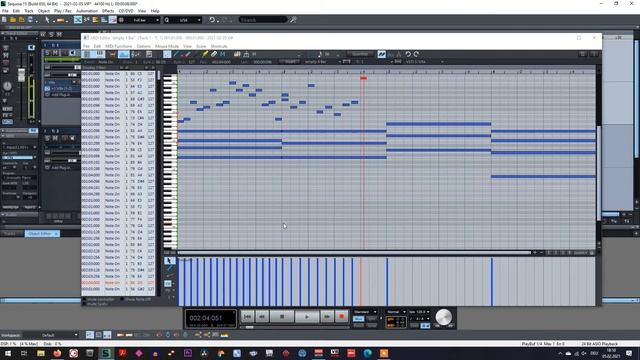Open File Explorer from the taskbar

tap(41, 353)
